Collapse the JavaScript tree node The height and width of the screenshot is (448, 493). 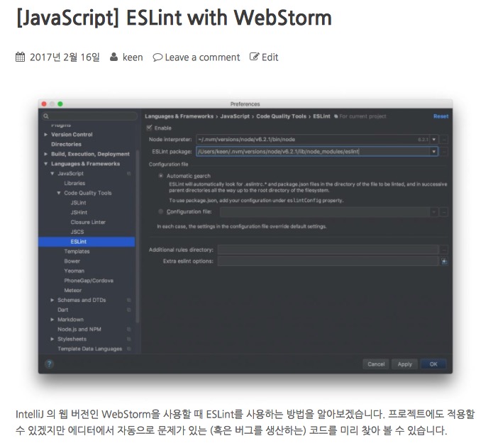(52, 174)
